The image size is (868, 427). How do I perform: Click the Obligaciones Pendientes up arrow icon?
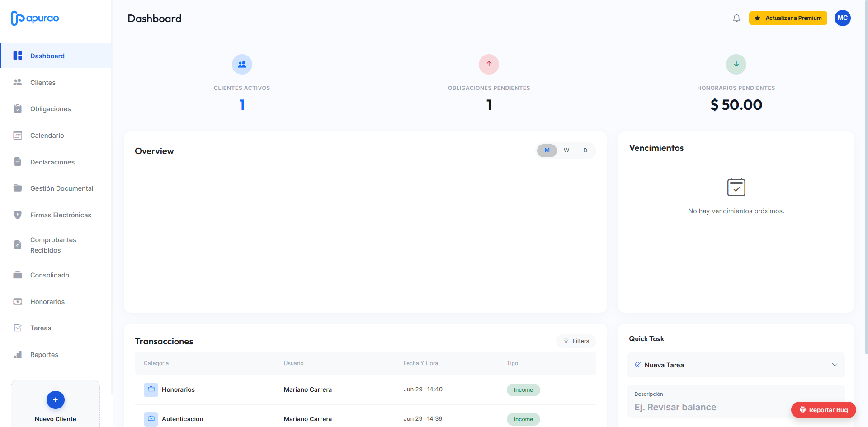pyautogui.click(x=489, y=64)
